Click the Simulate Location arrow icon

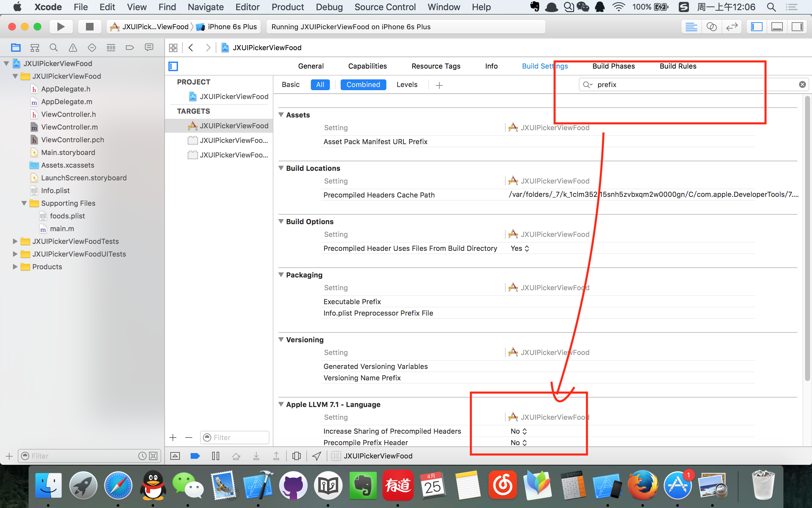coord(317,456)
